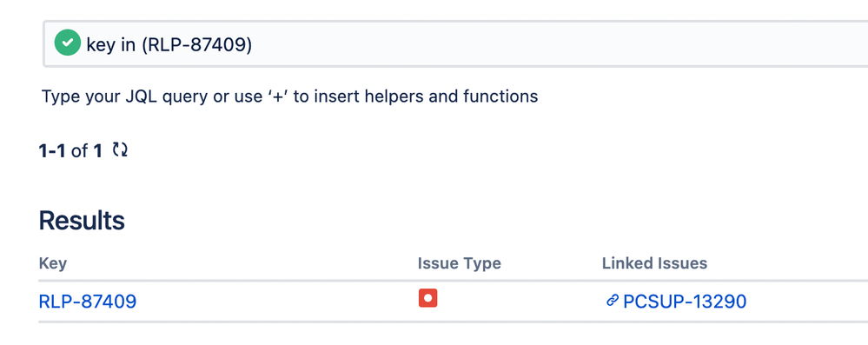868x345 pixels.
Task: Click the JQL helper hint text
Action: point(289,96)
